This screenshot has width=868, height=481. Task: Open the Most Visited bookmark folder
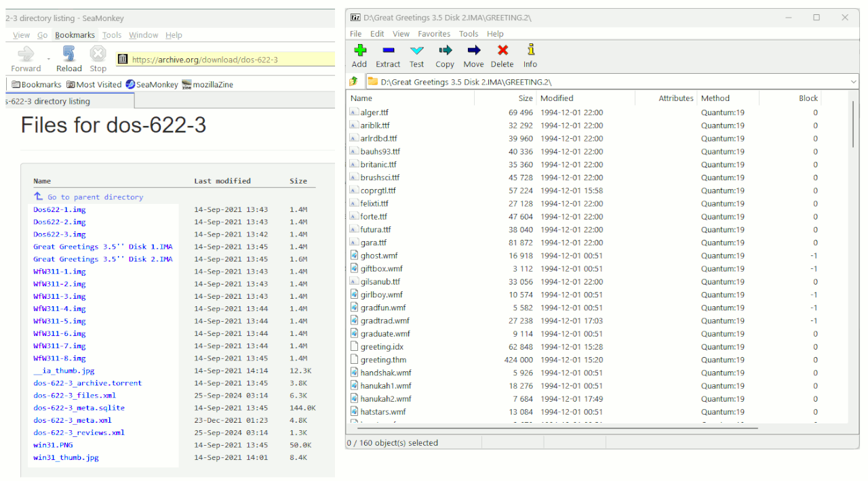coord(94,85)
